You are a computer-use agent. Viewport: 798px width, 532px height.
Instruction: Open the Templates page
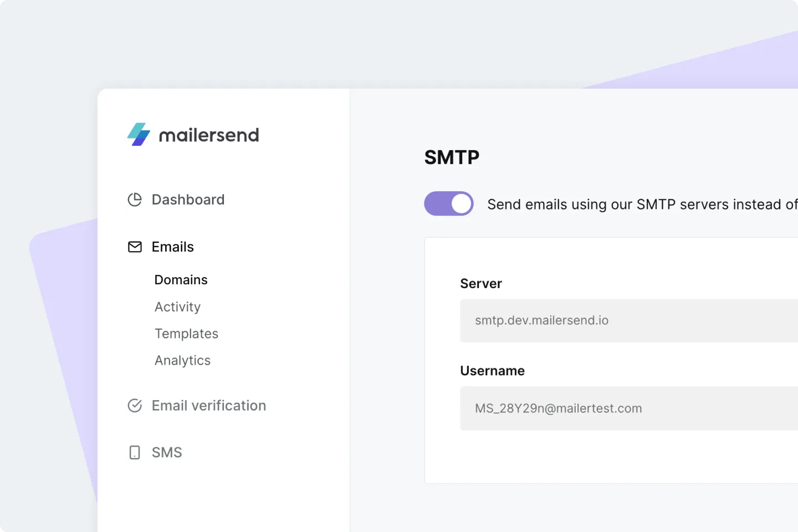186,334
